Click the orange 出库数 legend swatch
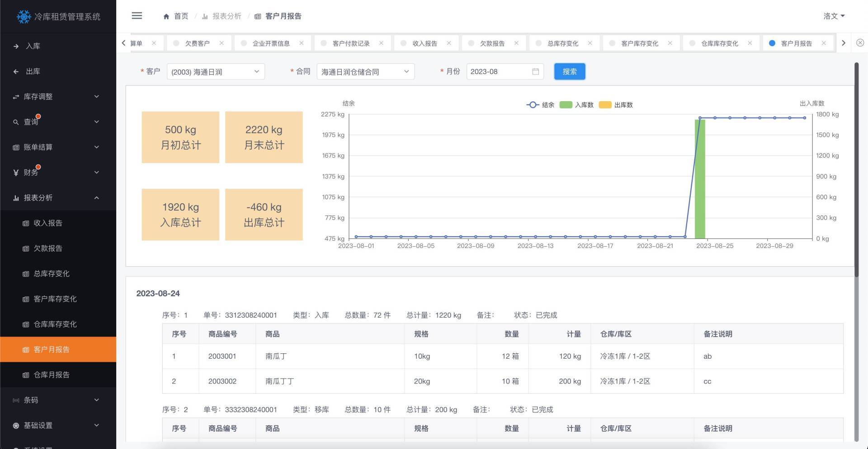 (x=605, y=104)
